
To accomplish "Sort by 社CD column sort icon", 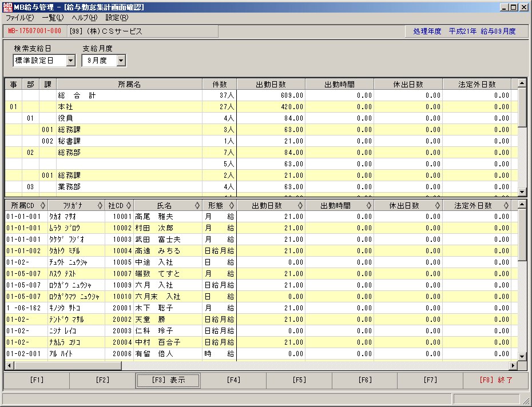I will tap(129, 206).
